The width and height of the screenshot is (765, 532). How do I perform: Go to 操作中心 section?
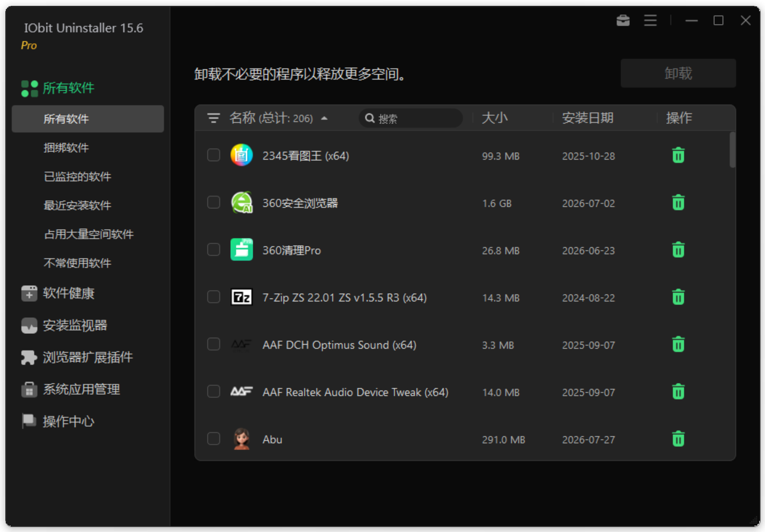point(68,421)
